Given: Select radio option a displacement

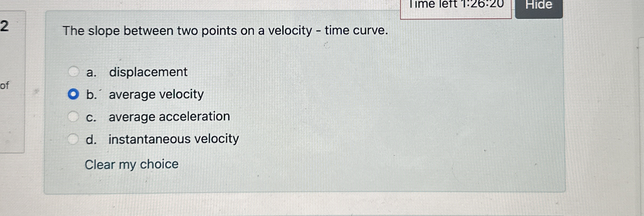Looking at the screenshot, I should pyautogui.click(x=73, y=71).
